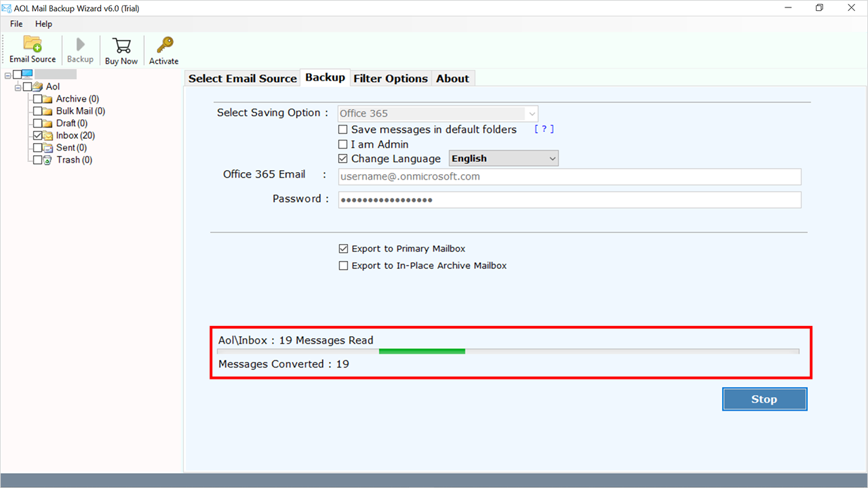
Task: Tick the Trash (0) folder checkbox
Action: pos(37,160)
